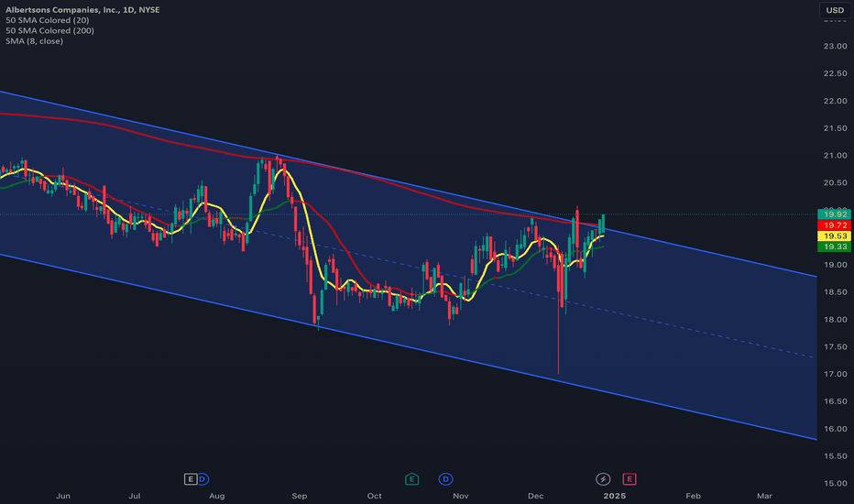
Task: Click the green 19.92 last price label
Action: pos(835,214)
